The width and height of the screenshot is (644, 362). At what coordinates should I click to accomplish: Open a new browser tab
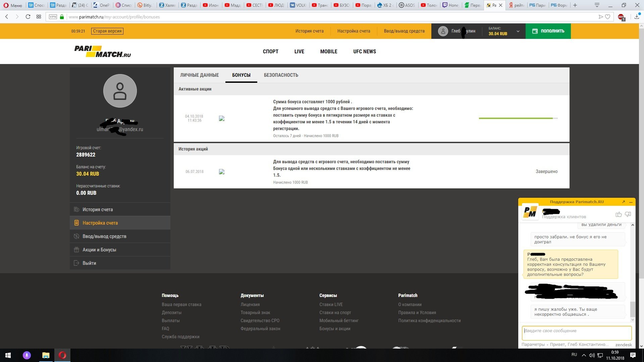coord(575,5)
